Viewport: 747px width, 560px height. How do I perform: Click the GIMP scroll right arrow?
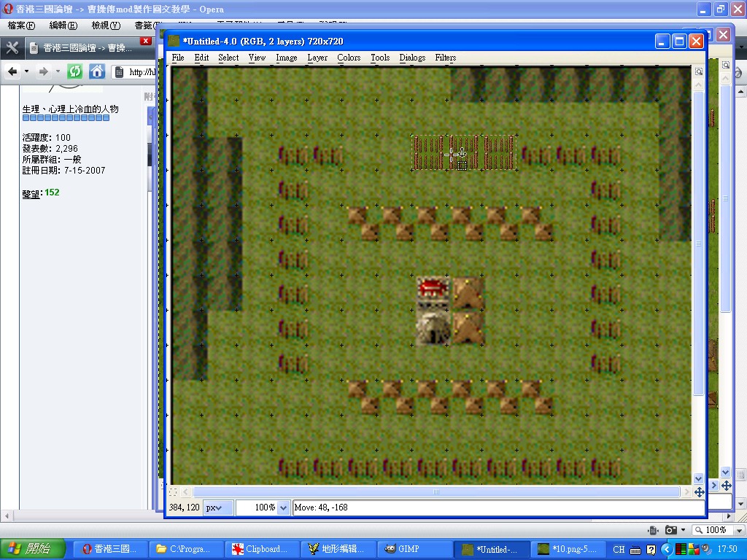pyautogui.click(x=686, y=492)
